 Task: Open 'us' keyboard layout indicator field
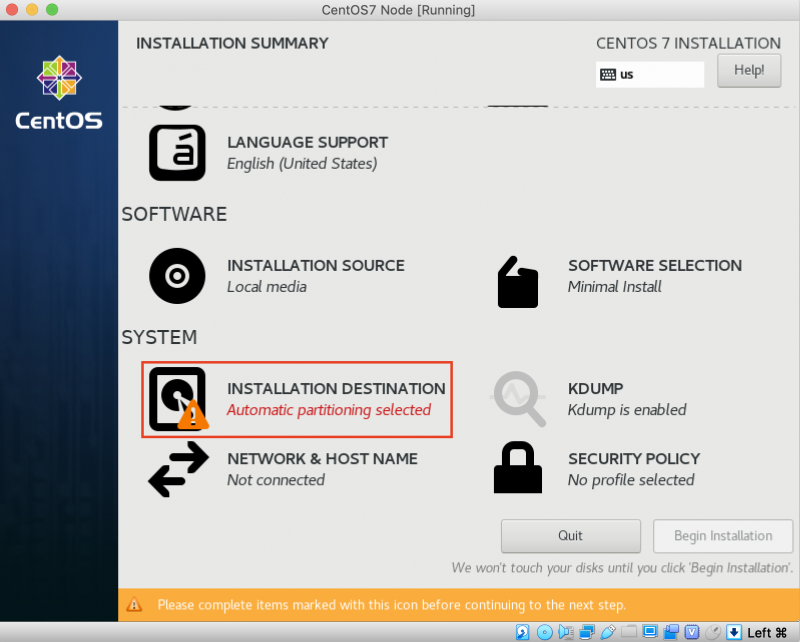649,75
